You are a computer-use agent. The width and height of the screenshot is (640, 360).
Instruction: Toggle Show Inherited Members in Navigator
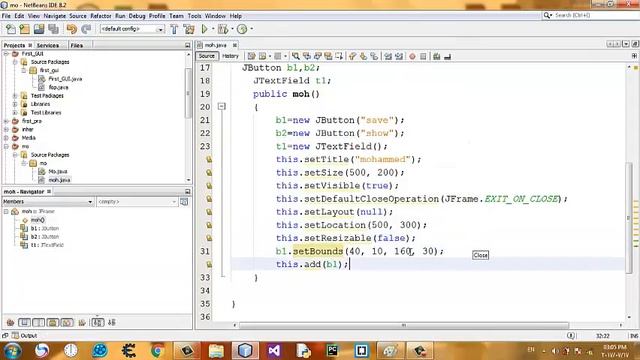[10, 322]
